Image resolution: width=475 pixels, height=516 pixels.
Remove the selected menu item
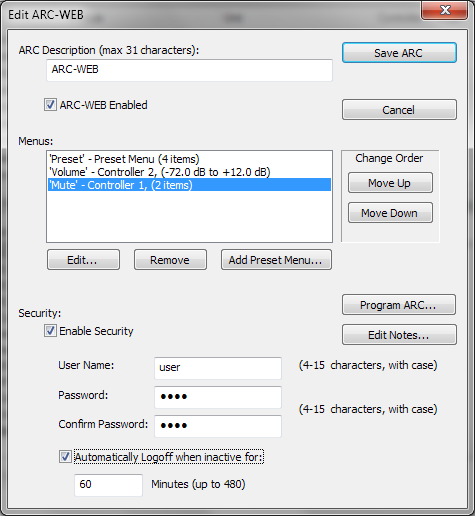pyautogui.click(x=170, y=260)
